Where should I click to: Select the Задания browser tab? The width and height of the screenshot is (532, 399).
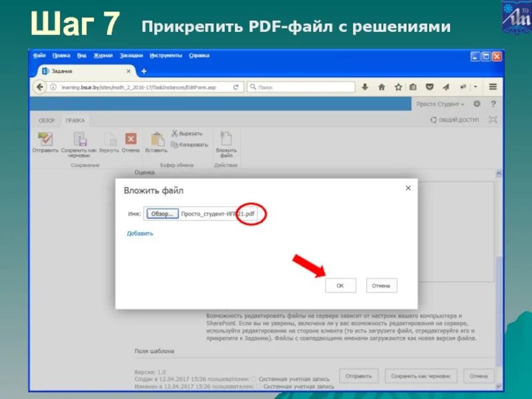click(x=85, y=71)
